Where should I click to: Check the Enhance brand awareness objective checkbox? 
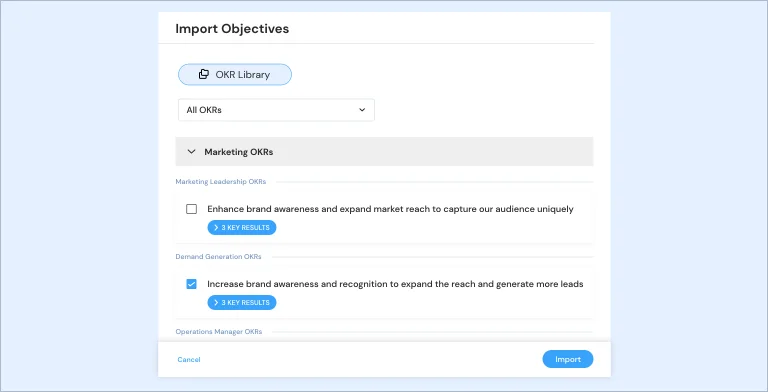click(x=192, y=209)
